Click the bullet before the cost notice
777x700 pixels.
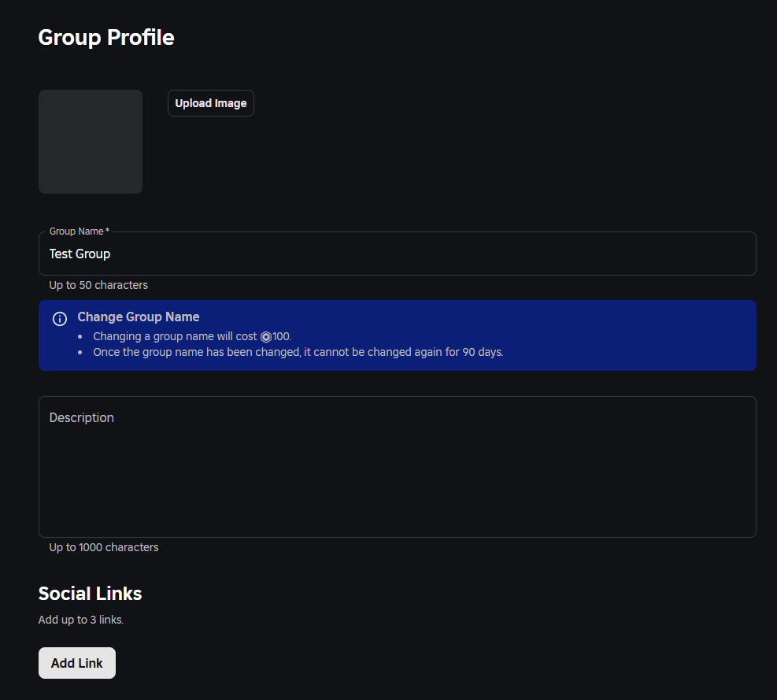(81, 336)
